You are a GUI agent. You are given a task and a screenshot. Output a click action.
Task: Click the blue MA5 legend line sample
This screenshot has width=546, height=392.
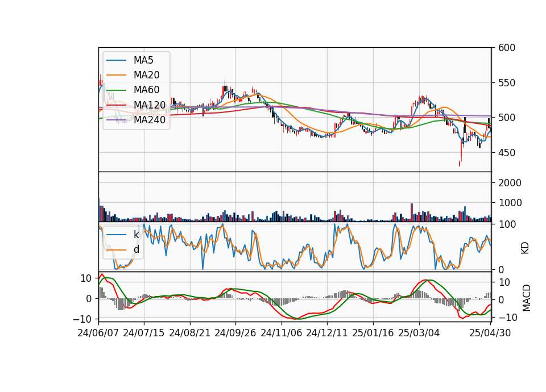click(116, 61)
